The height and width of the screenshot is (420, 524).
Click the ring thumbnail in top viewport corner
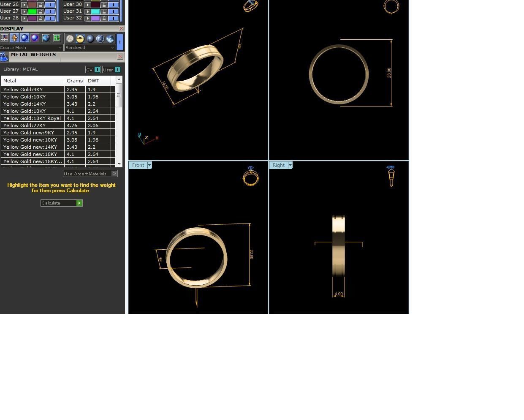click(x=391, y=7)
